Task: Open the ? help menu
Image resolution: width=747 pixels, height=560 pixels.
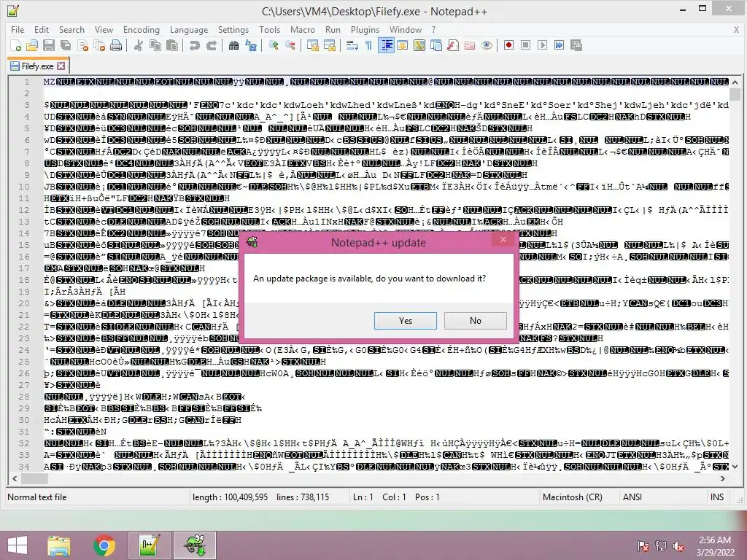Action: [433, 29]
